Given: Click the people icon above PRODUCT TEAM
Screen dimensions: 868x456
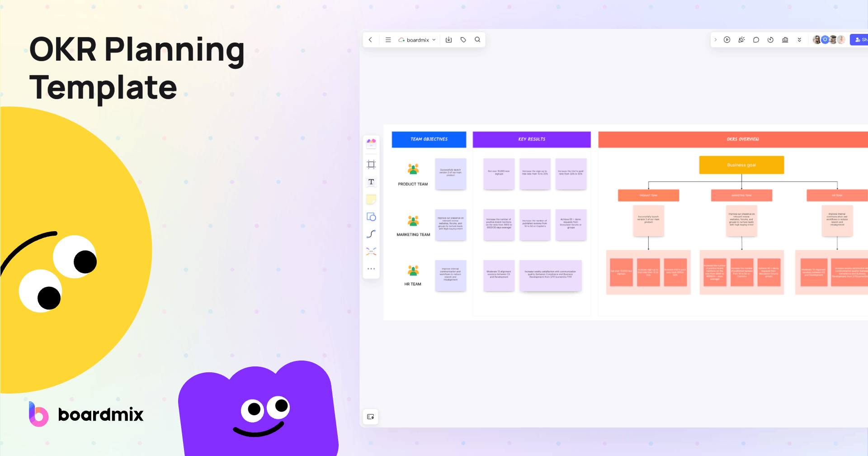Looking at the screenshot, I should 413,169.
